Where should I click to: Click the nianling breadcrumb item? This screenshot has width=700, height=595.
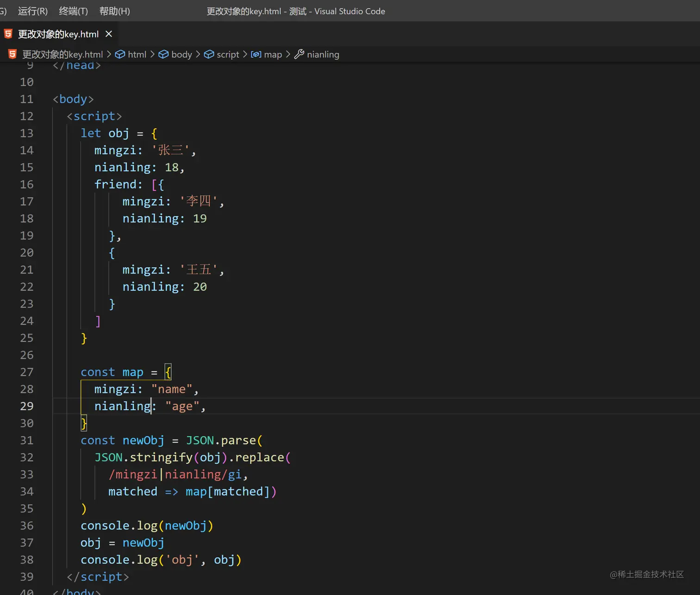(x=323, y=54)
